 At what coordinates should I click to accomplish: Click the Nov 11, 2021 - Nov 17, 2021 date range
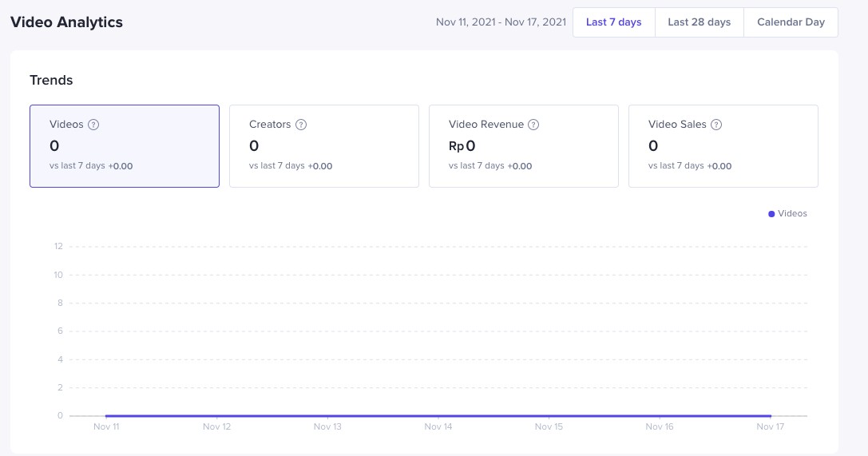pos(501,22)
